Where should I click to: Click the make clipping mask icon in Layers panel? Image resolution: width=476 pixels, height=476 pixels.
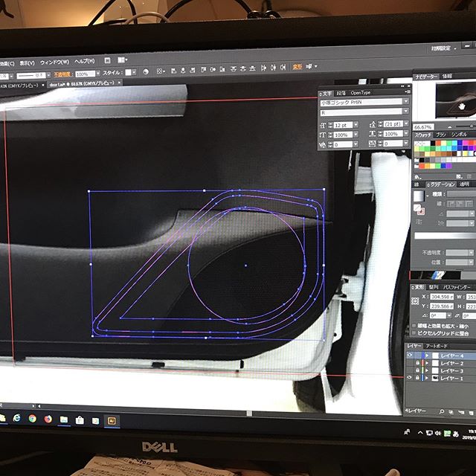coord(451,412)
